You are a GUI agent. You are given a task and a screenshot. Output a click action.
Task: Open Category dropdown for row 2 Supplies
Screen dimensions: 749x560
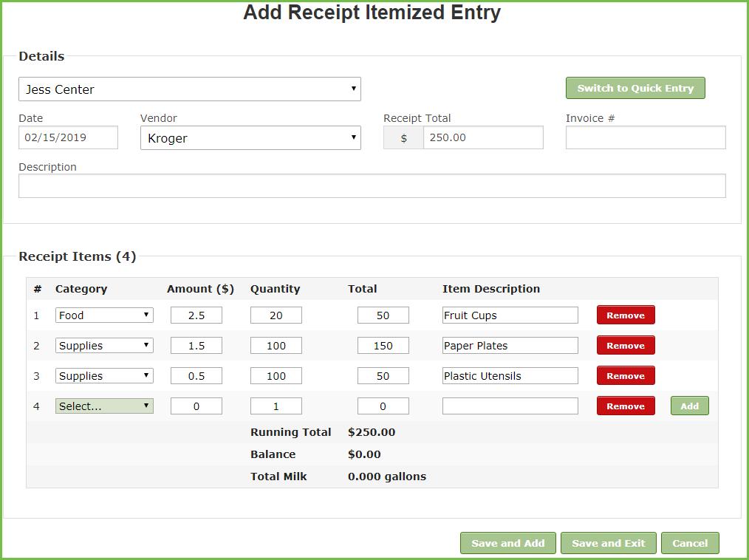click(104, 346)
